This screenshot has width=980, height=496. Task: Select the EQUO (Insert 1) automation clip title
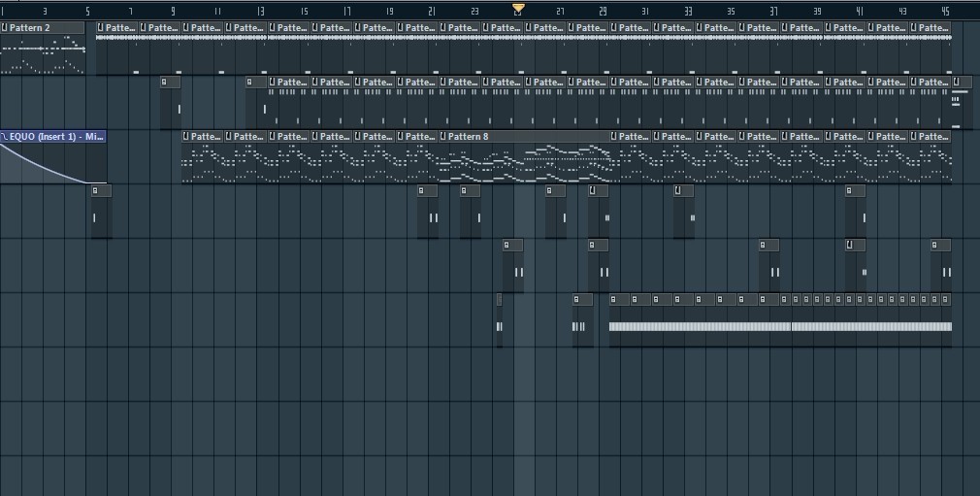[x=56, y=137]
